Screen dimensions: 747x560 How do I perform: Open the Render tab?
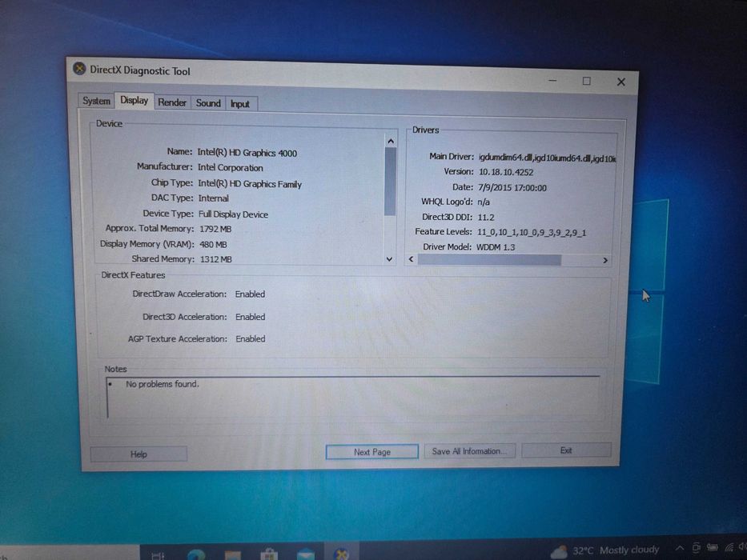[x=172, y=102]
